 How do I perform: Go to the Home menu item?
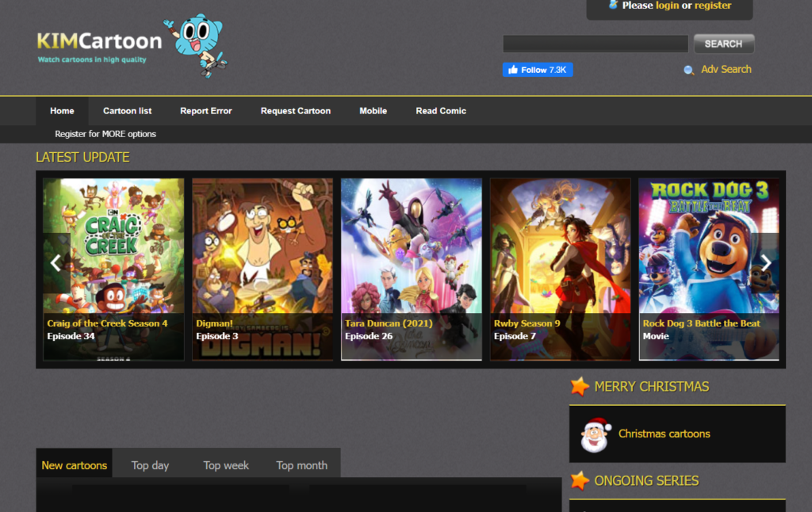point(62,111)
